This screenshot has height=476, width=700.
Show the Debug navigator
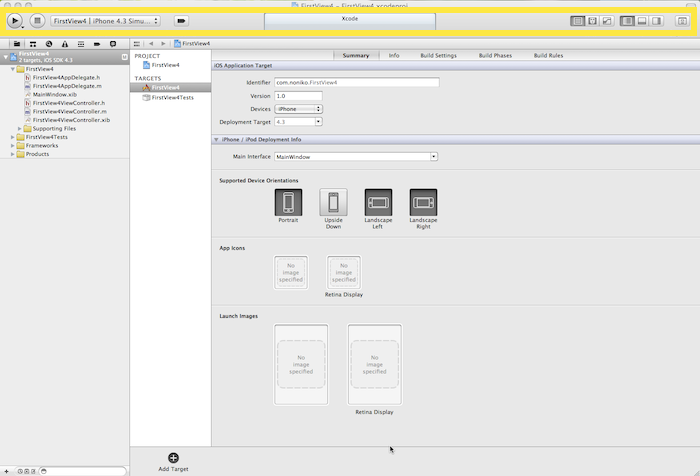81,44
